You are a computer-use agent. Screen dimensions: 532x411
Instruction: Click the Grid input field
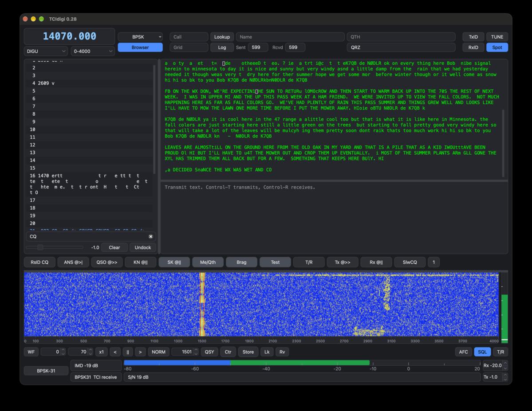pos(189,47)
